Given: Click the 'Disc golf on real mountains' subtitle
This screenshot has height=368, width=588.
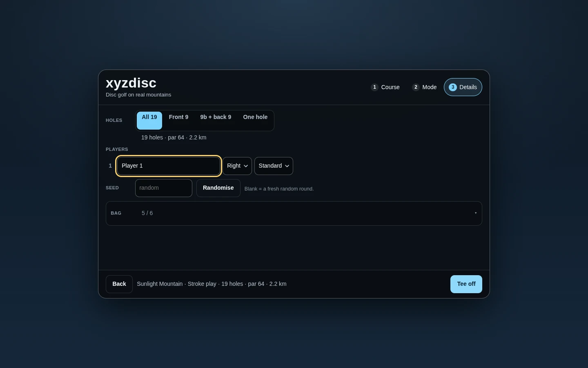Looking at the screenshot, I should 138,95.
